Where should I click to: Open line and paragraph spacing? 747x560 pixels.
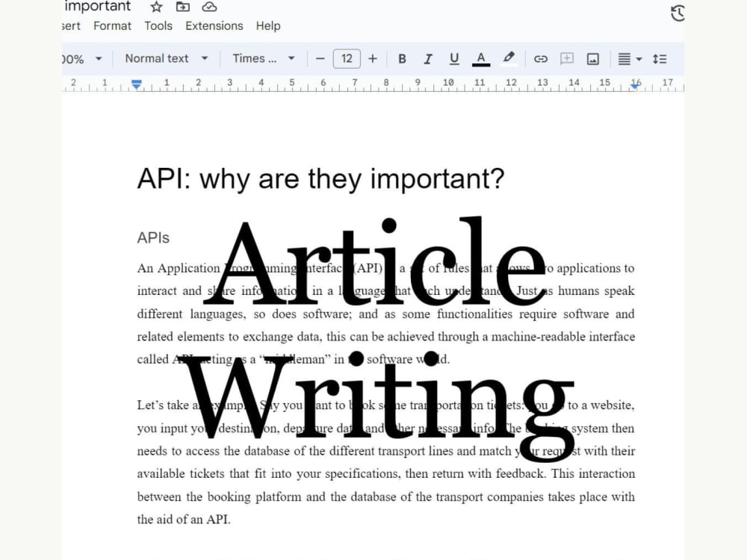click(x=660, y=59)
